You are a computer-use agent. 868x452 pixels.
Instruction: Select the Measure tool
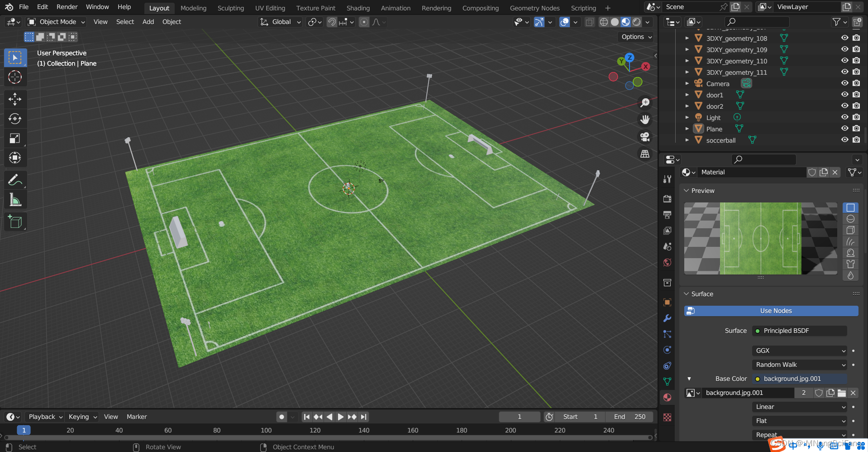pos(15,200)
